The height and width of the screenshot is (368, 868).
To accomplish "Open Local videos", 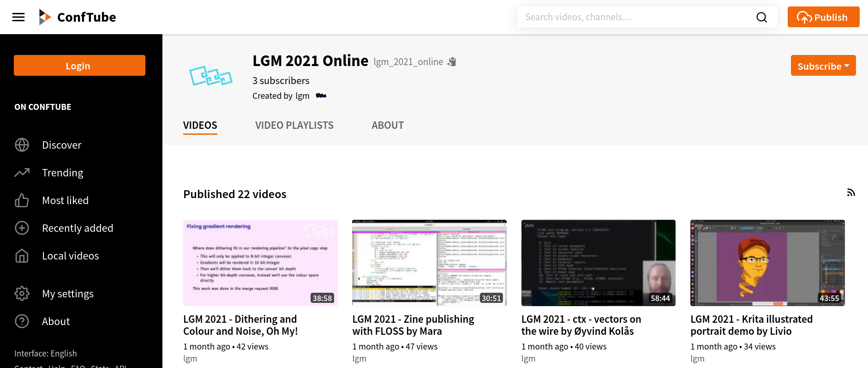I will coord(70,256).
